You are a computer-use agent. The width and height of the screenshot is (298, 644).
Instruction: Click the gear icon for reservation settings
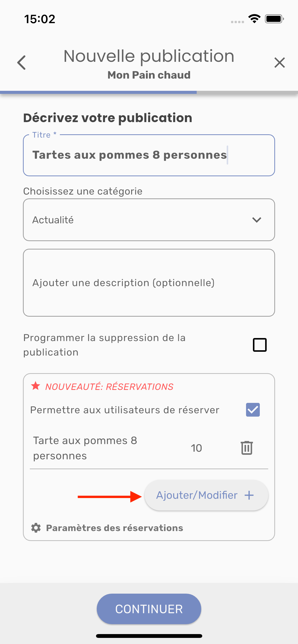coord(36,528)
